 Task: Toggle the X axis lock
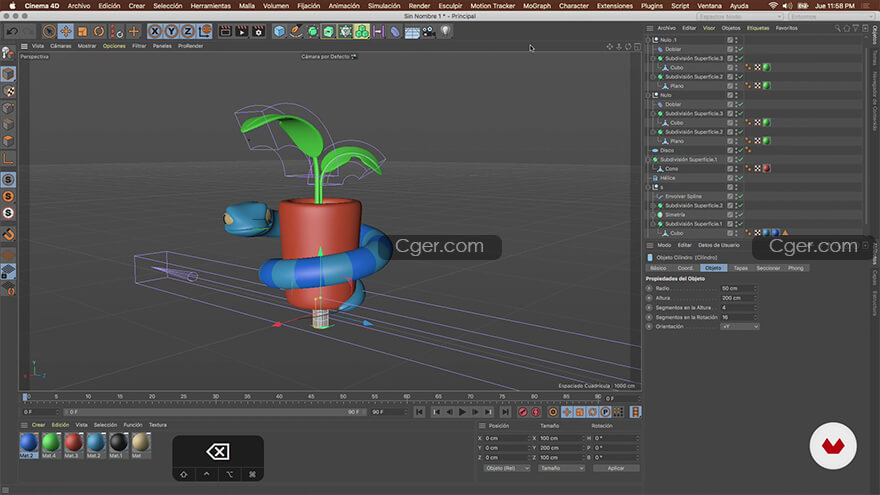155,31
